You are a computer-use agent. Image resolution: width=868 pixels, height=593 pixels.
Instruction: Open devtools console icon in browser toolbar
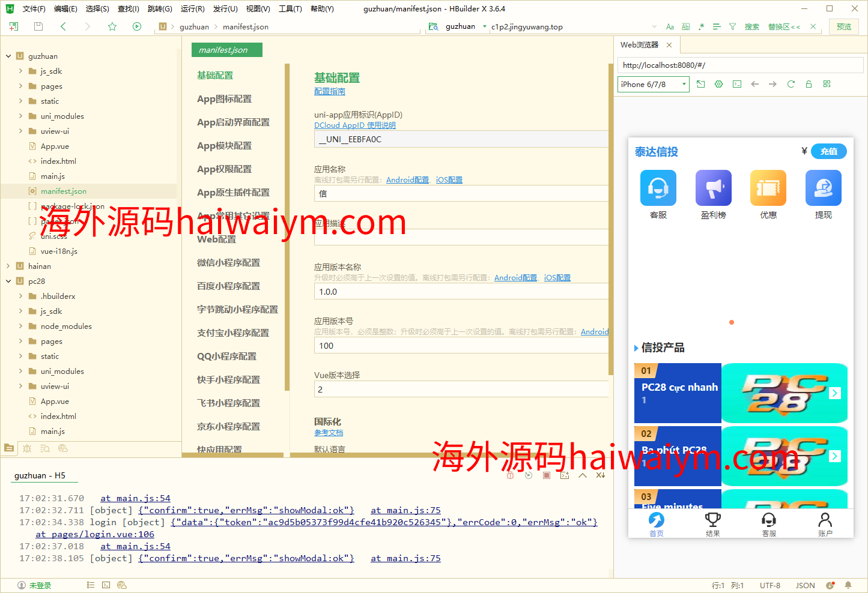[x=736, y=84]
